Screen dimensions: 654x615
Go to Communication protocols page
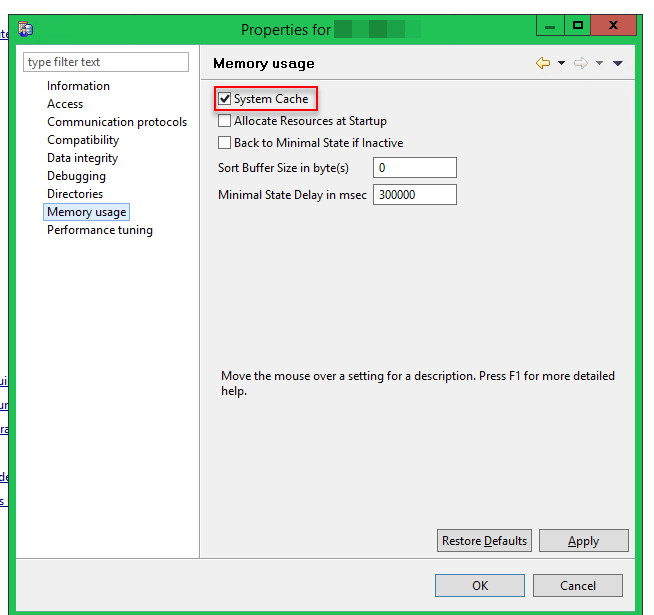[116, 122]
